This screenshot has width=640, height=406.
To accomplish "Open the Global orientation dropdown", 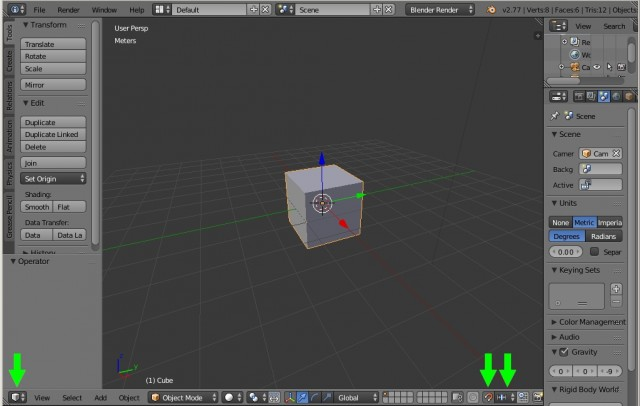I will (x=357, y=397).
